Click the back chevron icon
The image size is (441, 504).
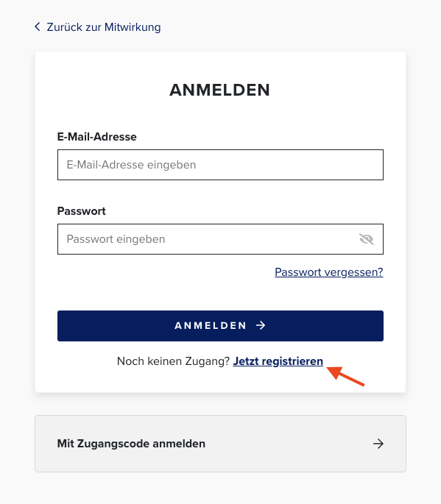(38, 26)
